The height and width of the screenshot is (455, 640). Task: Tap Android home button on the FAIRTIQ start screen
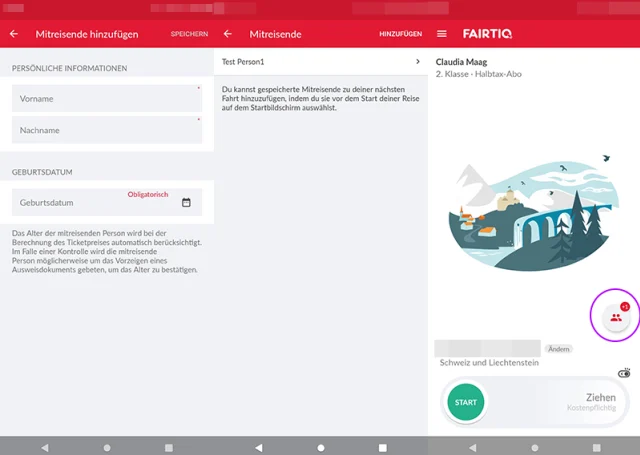pyautogui.click(x=535, y=448)
